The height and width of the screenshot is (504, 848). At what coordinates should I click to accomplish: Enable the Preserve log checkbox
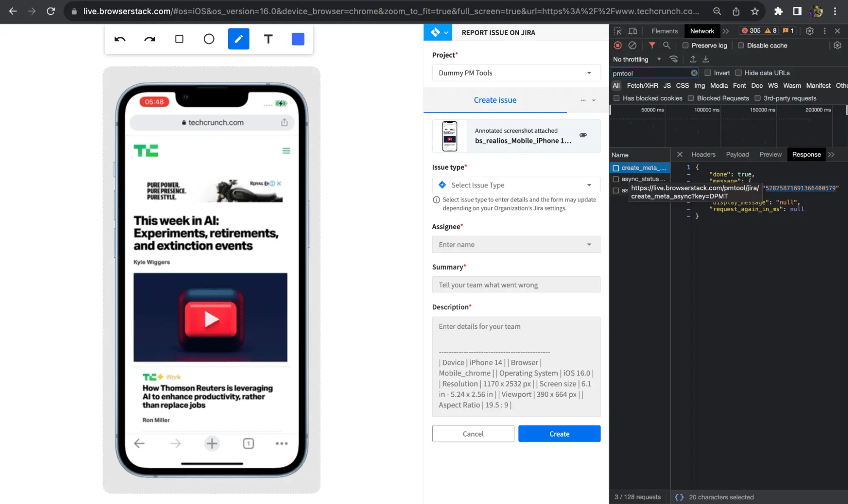686,45
